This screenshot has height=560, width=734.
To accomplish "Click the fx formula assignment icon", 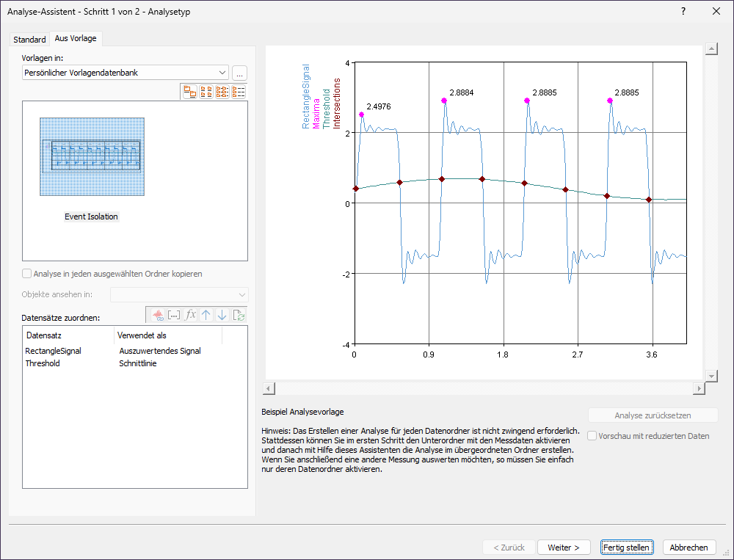I will 190,315.
